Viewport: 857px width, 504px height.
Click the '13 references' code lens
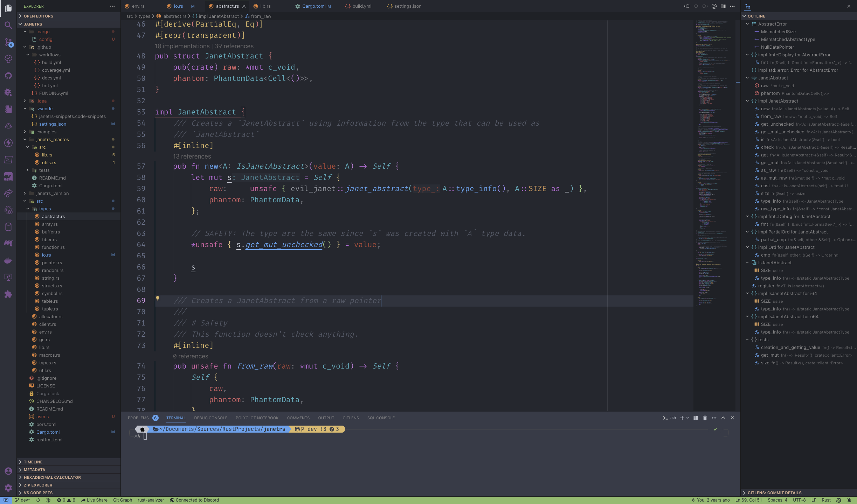click(192, 156)
